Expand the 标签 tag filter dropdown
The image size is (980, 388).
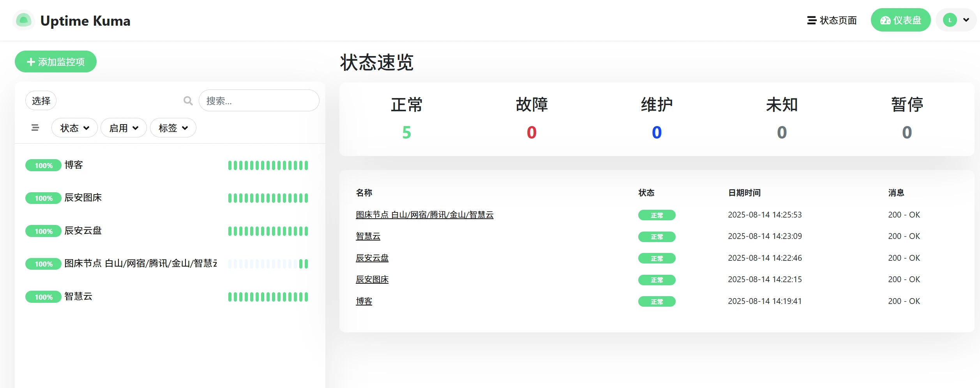pyautogui.click(x=173, y=128)
